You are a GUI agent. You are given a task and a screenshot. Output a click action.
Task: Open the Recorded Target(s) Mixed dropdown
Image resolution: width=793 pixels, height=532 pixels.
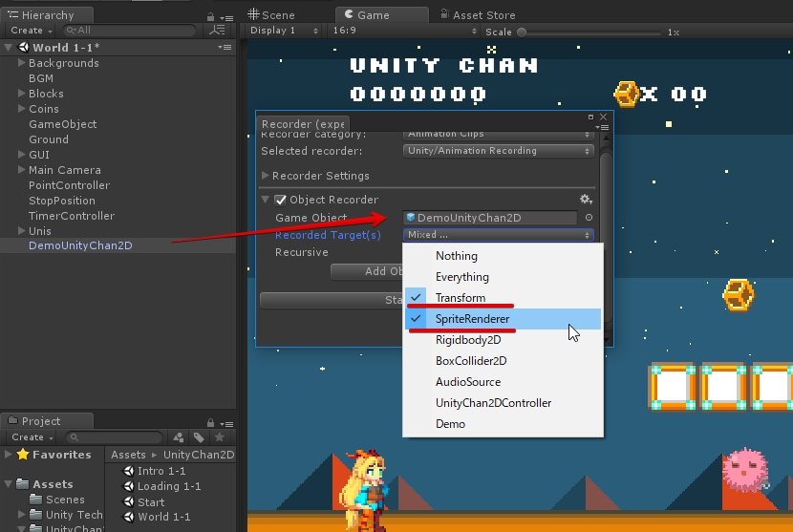498,235
